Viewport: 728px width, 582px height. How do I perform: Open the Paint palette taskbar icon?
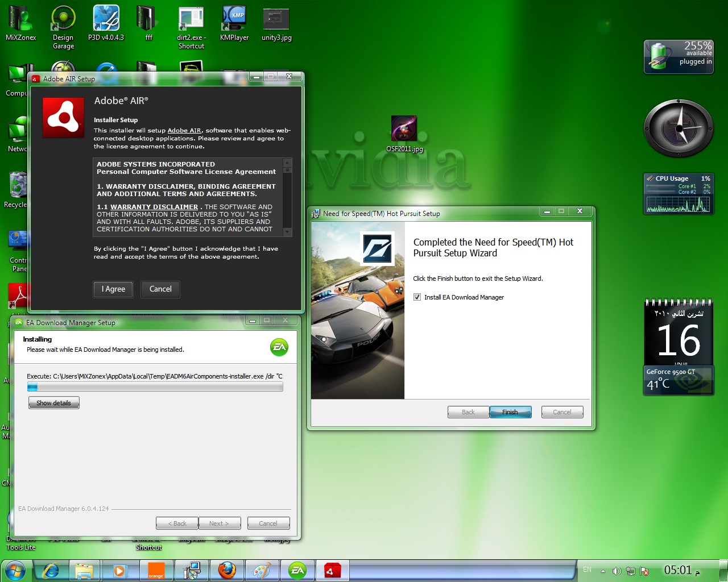[262, 571]
